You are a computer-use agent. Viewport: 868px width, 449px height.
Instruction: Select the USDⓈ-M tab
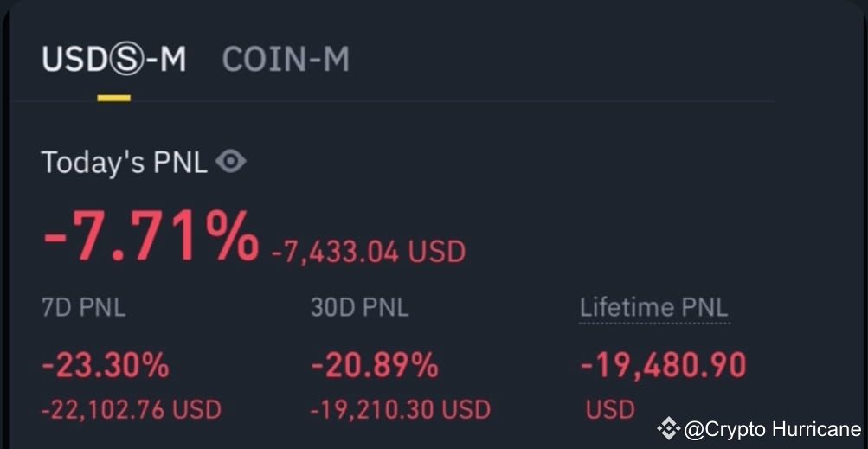pos(114,59)
